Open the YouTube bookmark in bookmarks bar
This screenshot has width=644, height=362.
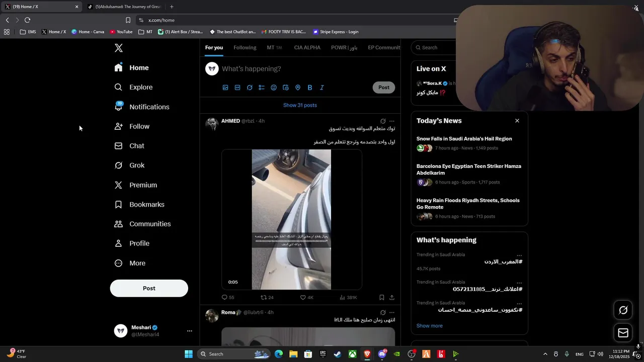tap(121, 32)
